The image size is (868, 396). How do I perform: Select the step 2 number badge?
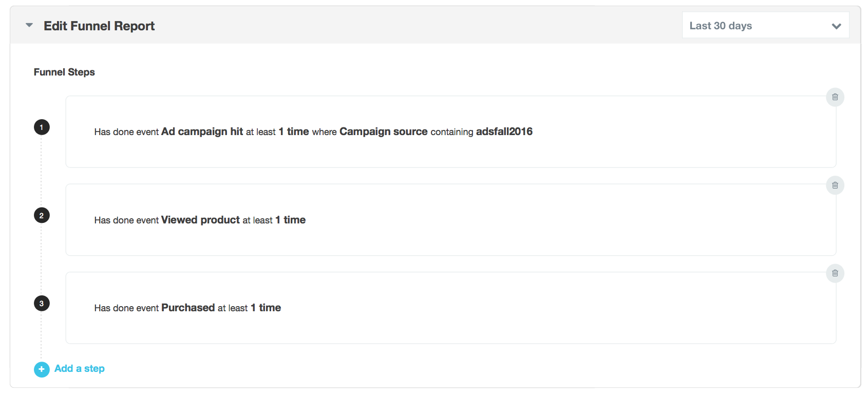point(42,215)
